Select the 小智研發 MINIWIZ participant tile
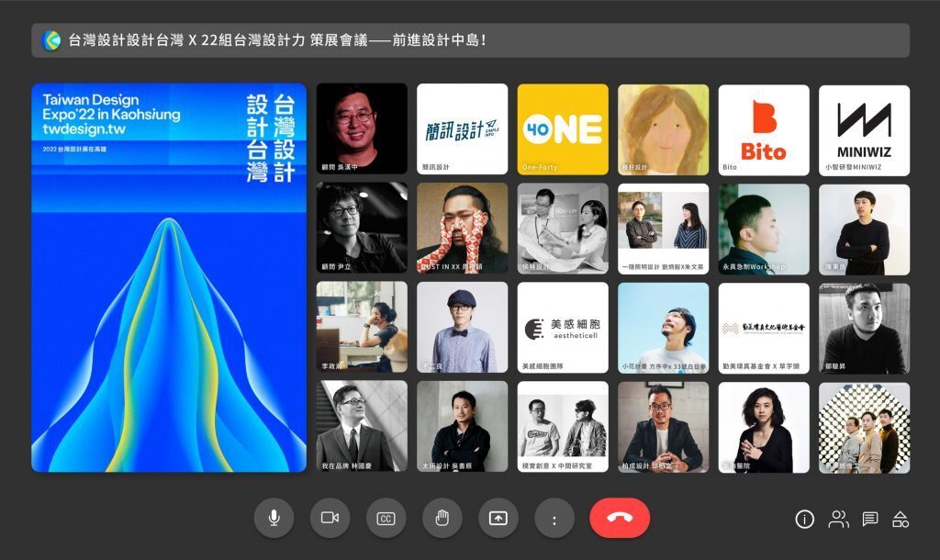Viewport: 940px width, 560px height. [865, 130]
